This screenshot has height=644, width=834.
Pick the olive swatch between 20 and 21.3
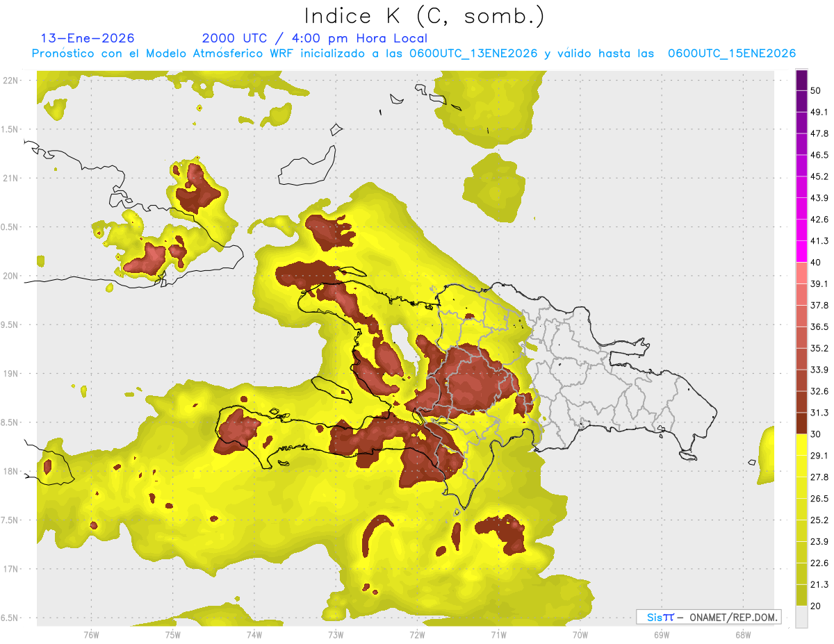(801, 595)
